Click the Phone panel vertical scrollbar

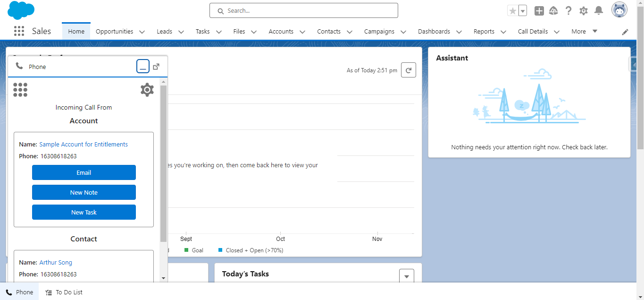pyautogui.click(x=164, y=163)
